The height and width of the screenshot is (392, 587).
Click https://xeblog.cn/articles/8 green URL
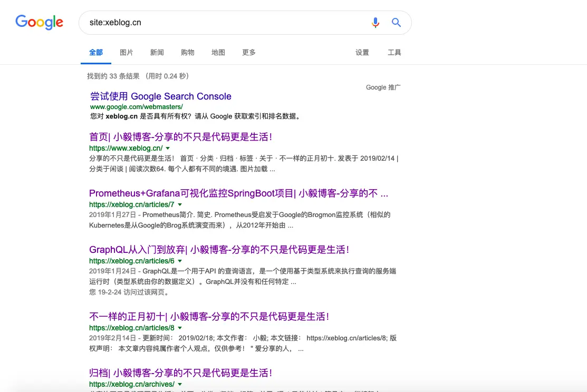pyautogui.click(x=132, y=328)
